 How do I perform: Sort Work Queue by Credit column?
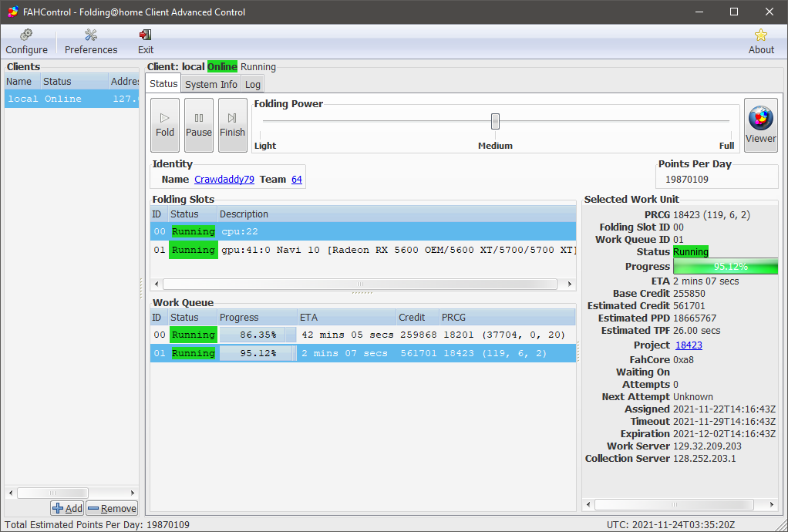click(x=418, y=318)
